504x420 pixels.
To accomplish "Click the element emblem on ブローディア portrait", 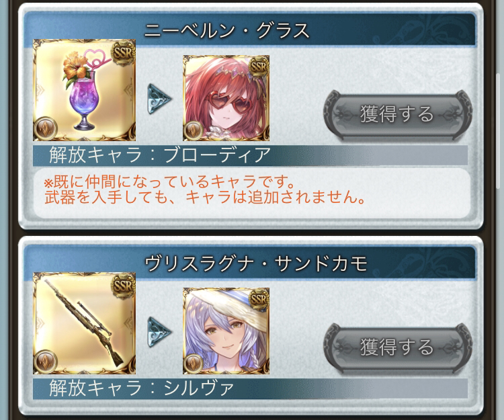I will coord(194,130).
